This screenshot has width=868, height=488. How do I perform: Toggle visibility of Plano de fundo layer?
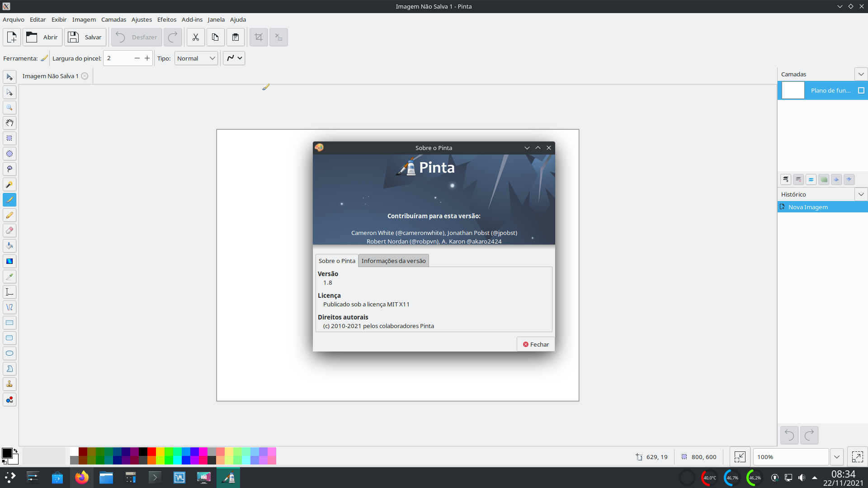click(x=861, y=90)
